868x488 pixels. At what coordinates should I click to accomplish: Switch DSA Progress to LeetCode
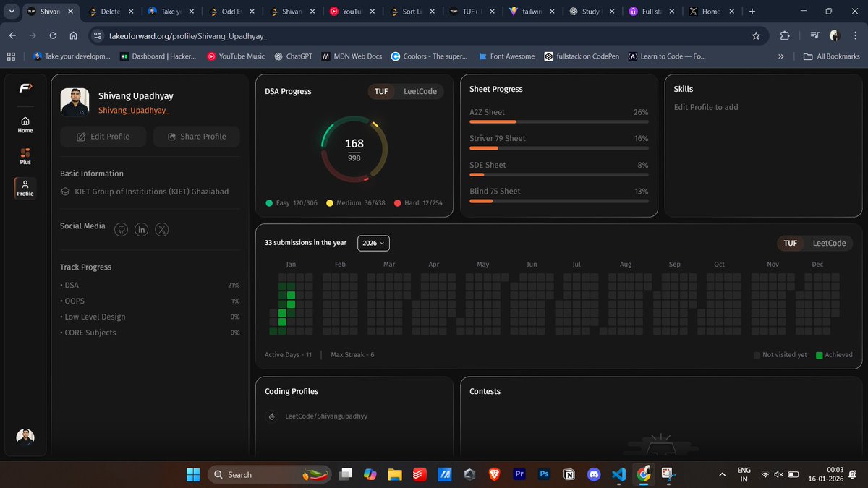click(420, 92)
